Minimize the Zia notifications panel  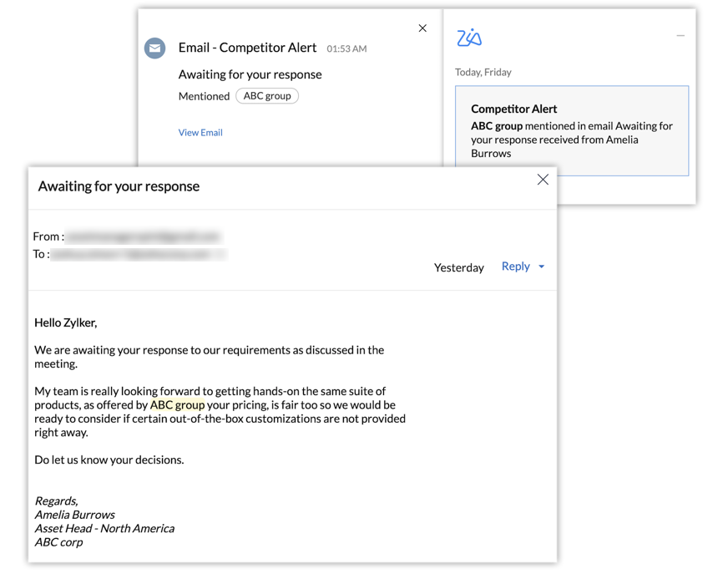(x=680, y=36)
